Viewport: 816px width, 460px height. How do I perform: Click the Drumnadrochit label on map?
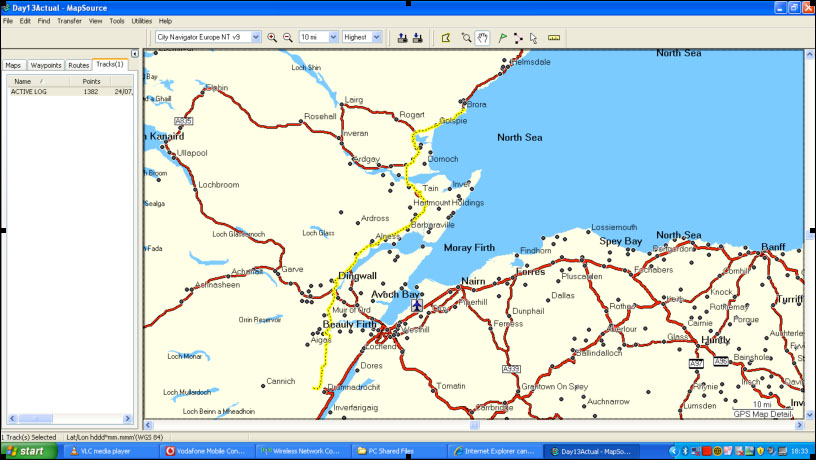[354, 387]
